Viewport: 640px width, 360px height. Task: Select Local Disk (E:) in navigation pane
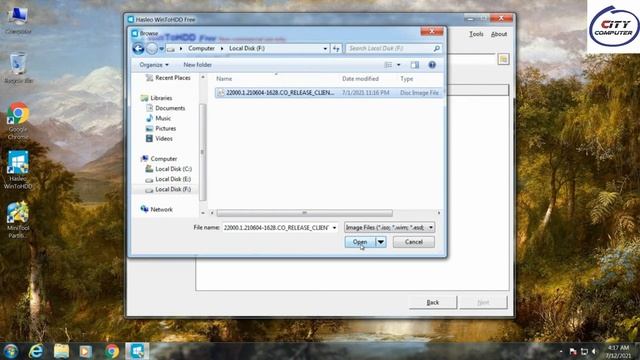pos(169,179)
